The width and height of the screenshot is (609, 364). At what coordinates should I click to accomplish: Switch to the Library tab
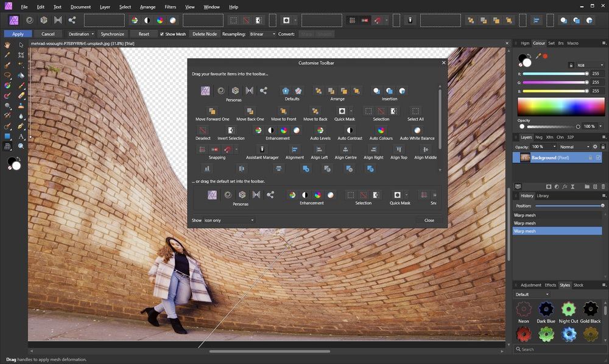(x=543, y=195)
